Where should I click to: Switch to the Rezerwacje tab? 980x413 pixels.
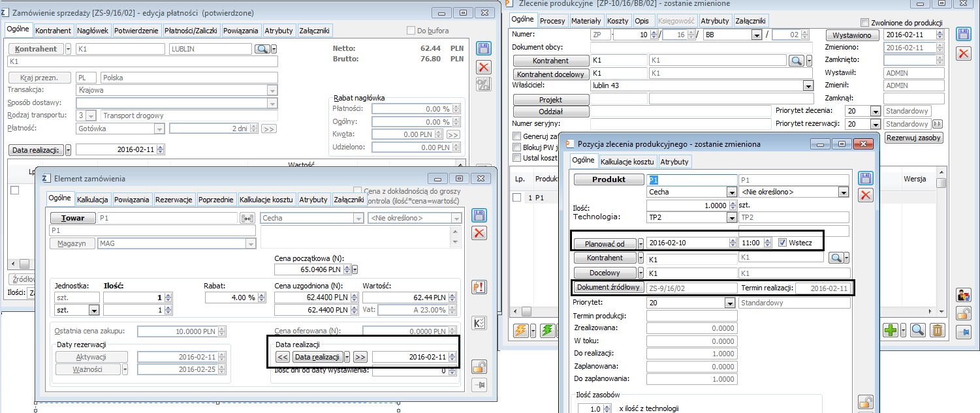[174, 200]
